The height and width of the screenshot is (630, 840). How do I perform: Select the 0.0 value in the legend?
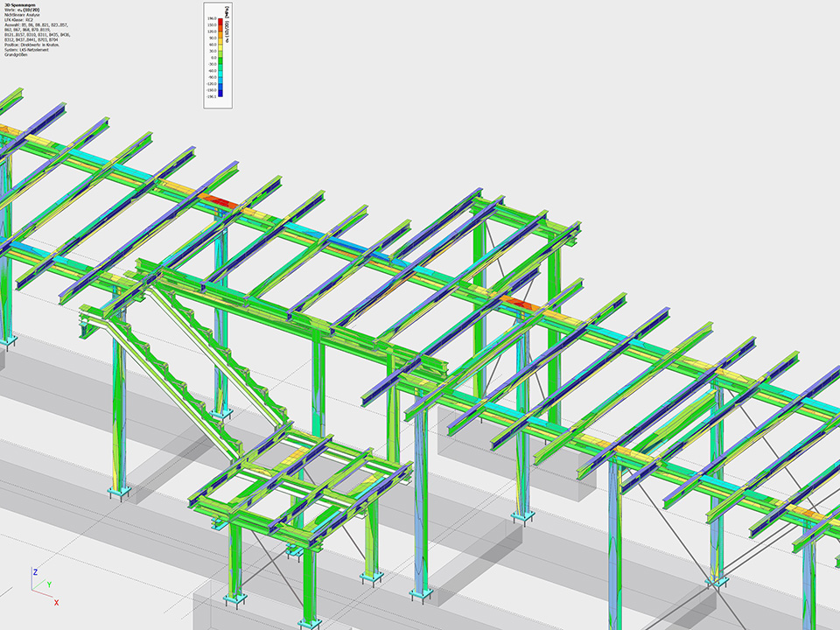pyautogui.click(x=213, y=57)
